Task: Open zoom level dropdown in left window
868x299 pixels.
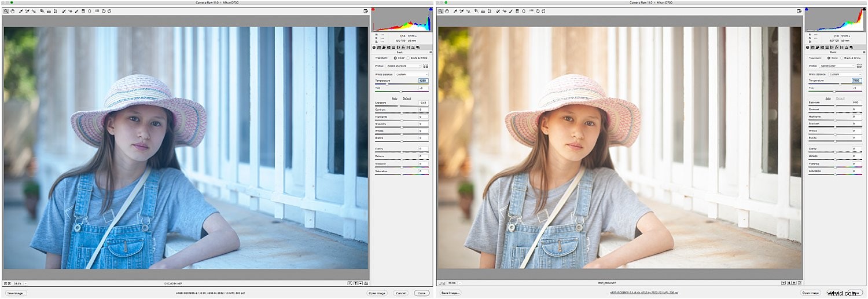Action: tap(25, 283)
